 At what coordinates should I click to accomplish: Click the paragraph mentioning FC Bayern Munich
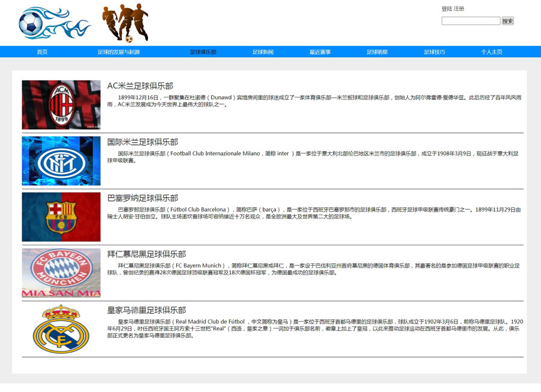pos(313,269)
